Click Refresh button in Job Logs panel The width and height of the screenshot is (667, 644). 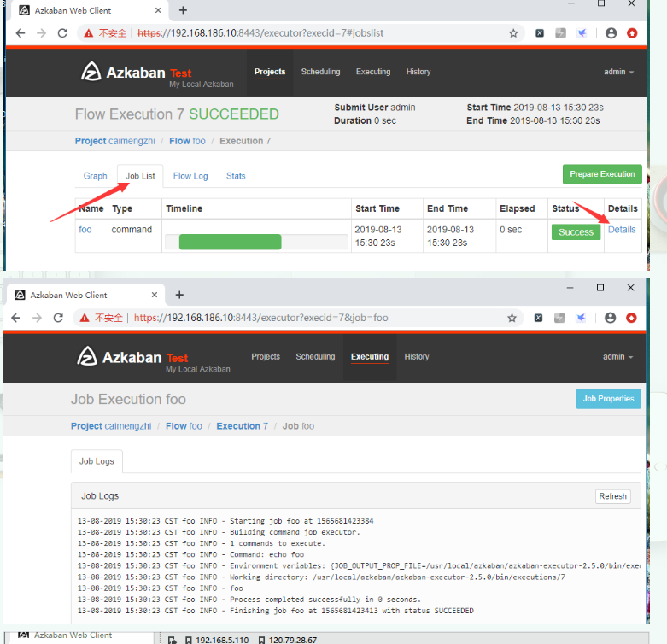click(612, 496)
